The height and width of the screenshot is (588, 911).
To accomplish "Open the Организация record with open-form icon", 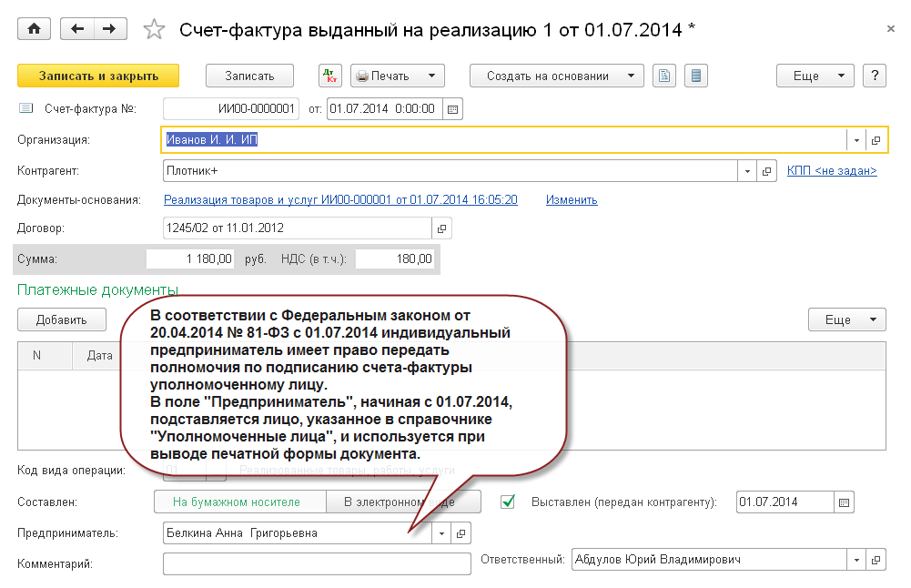I will pyautogui.click(x=876, y=140).
